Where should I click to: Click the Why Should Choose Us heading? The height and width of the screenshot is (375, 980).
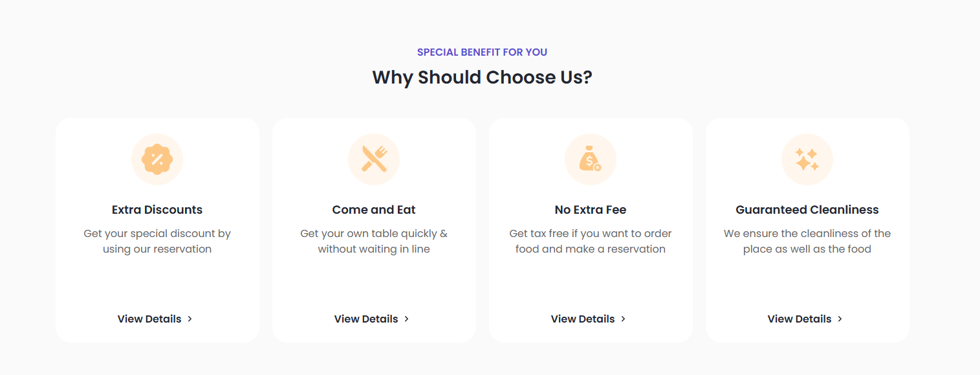pos(483,77)
